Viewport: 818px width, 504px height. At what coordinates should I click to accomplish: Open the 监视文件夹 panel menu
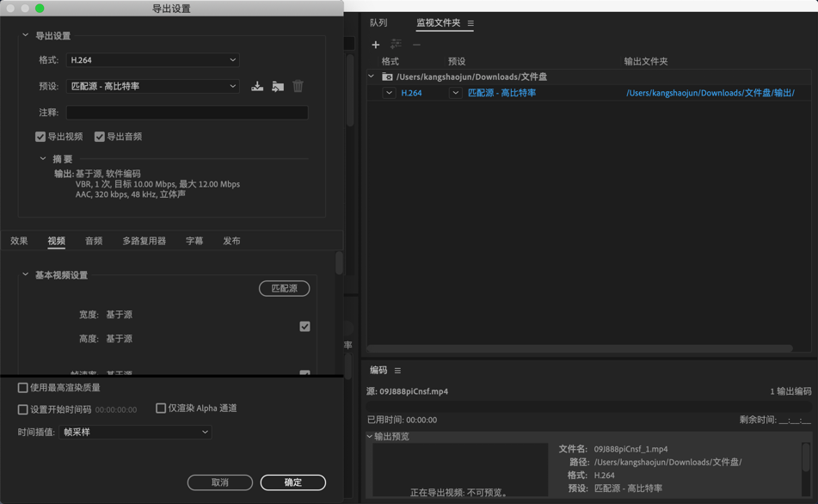tap(471, 24)
